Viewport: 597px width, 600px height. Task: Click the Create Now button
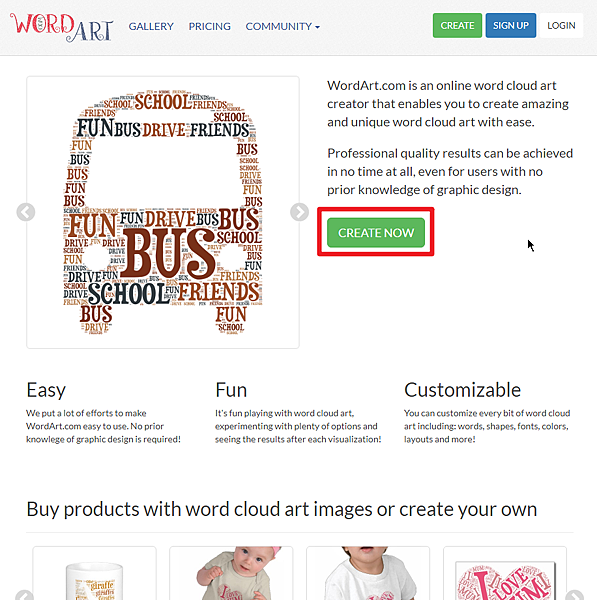pyautogui.click(x=376, y=233)
